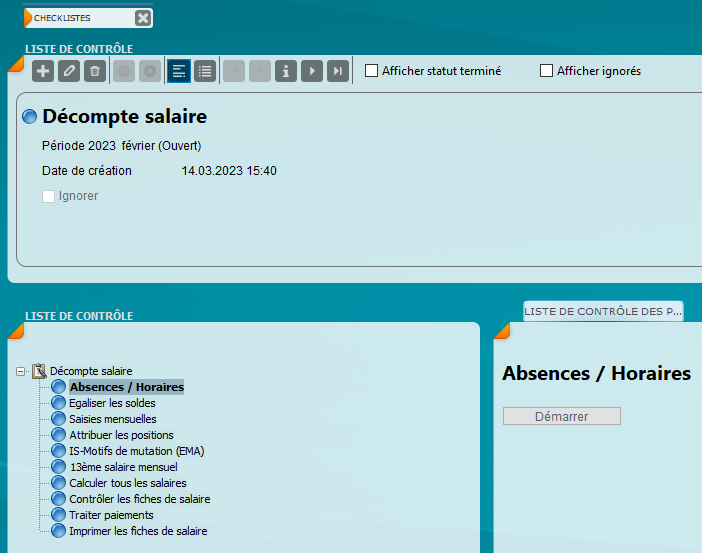
Task: Click the greyed first record icon
Action: 234,71
